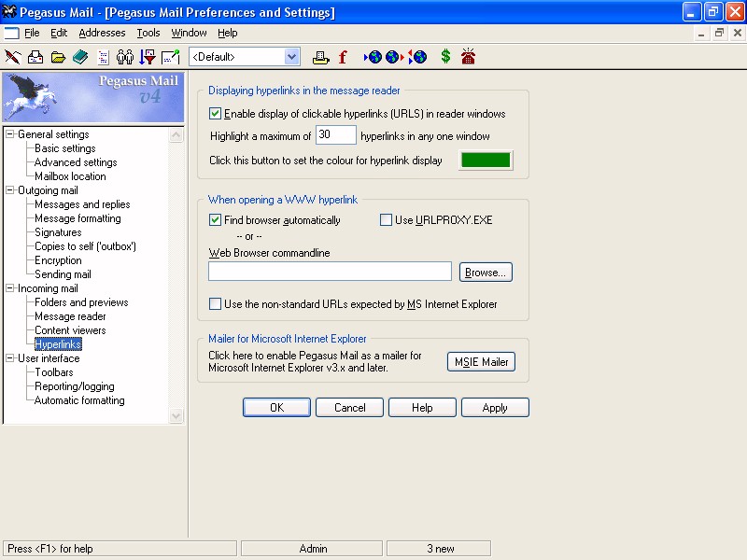Click the distribution lists document icon
Image resolution: width=747 pixels, height=560 pixels.
coord(103,57)
